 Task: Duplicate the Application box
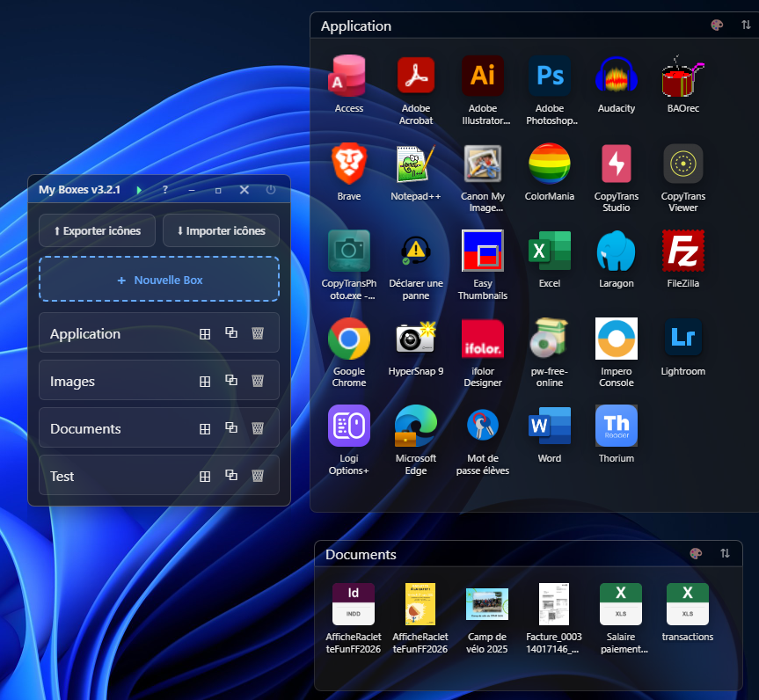point(231,332)
